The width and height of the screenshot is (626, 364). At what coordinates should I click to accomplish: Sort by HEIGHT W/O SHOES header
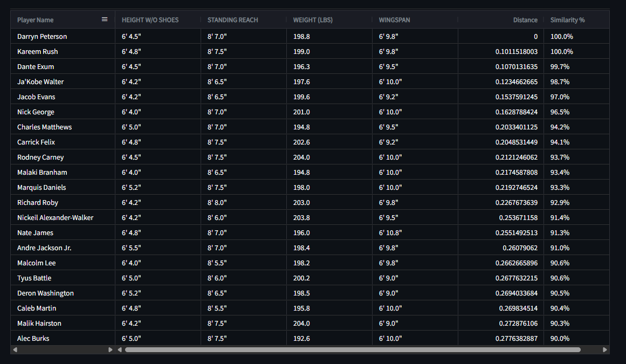150,20
